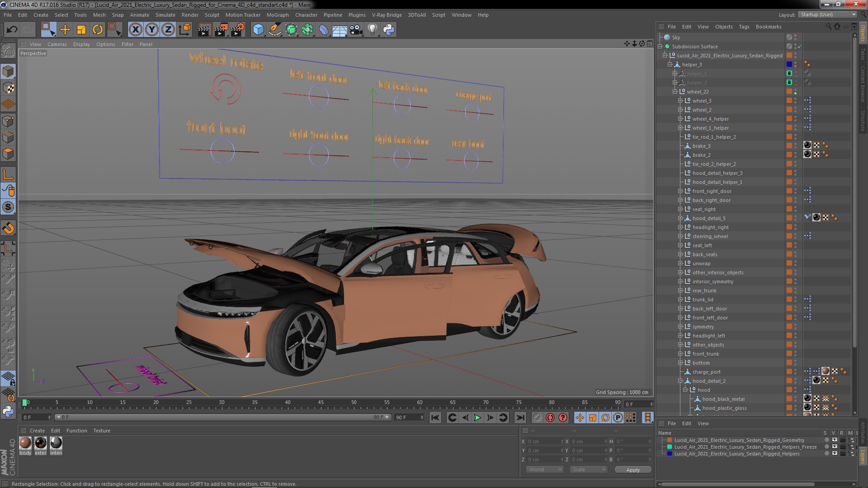
Task: Open the Python script icon in toolbar
Action: point(389,30)
